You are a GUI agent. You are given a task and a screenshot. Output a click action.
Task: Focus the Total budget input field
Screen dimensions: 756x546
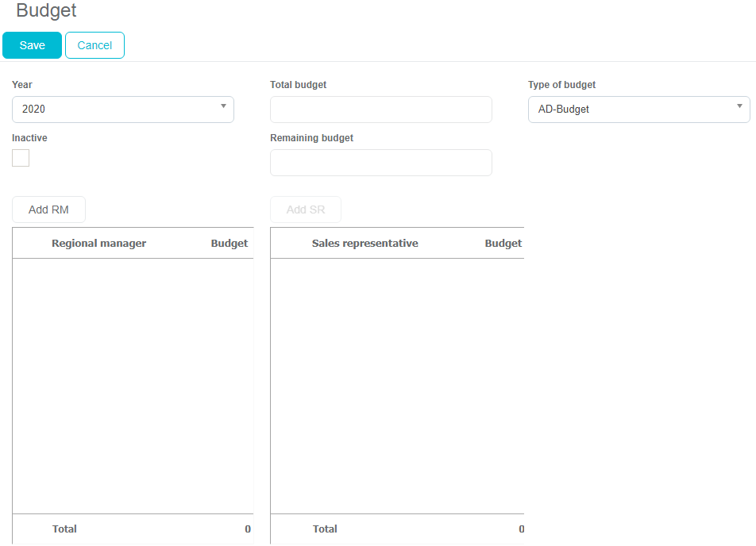[x=380, y=110]
